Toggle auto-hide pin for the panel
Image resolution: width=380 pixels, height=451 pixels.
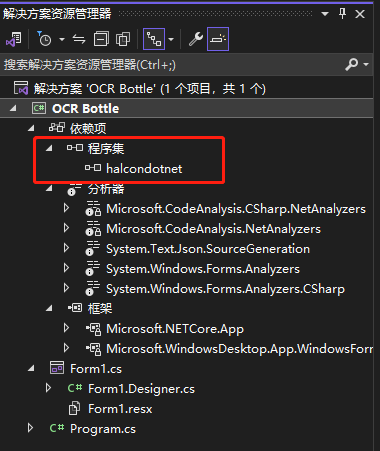pyautogui.click(x=342, y=14)
